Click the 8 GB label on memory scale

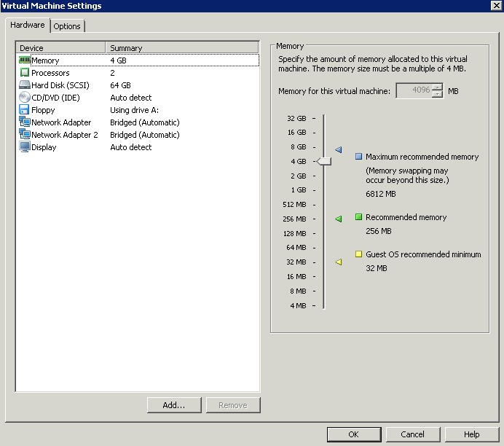(299, 146)
